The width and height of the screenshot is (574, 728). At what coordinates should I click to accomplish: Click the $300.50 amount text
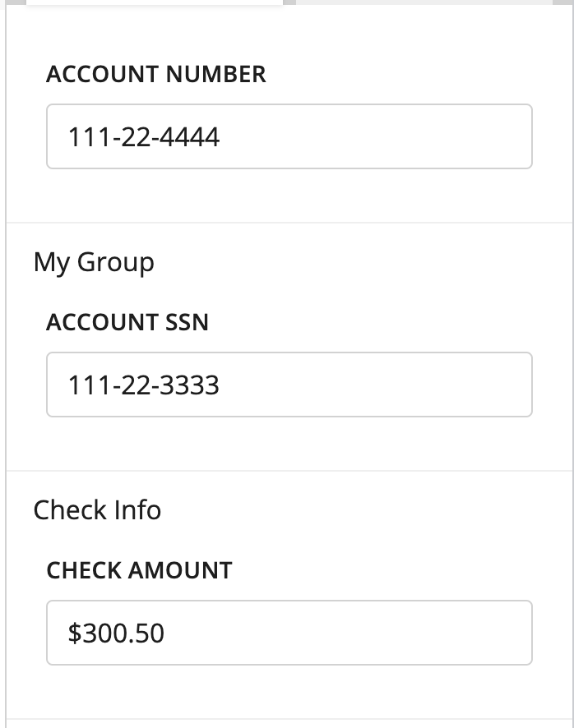(116, 633)
